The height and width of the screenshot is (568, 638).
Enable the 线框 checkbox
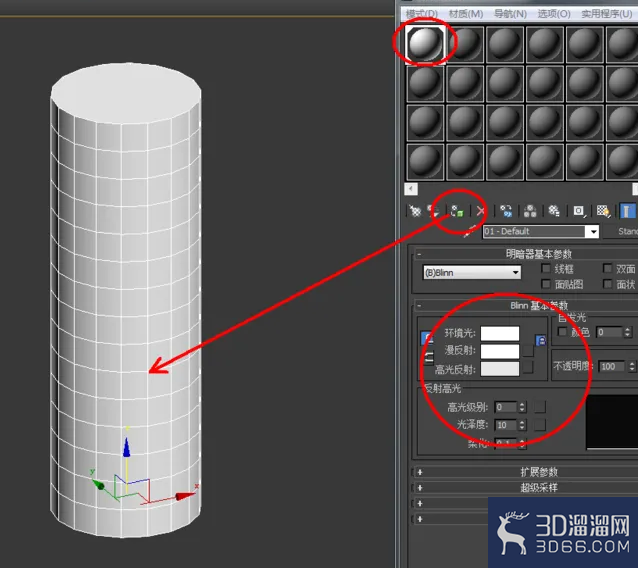(546, 268)
